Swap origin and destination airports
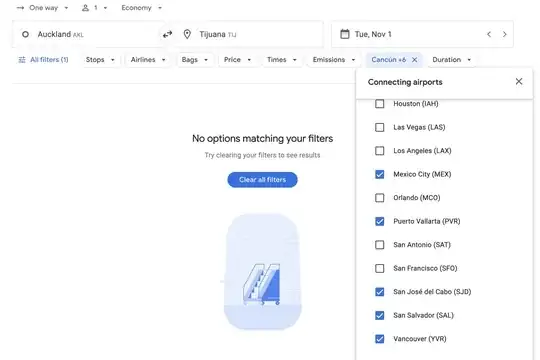 point(167,34)
